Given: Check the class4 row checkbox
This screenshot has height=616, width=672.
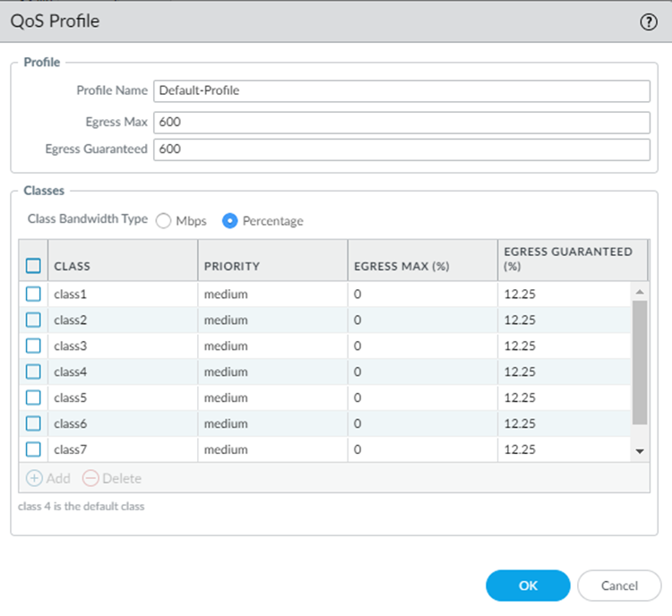Looking at the screenshot, I should [33, 372].
